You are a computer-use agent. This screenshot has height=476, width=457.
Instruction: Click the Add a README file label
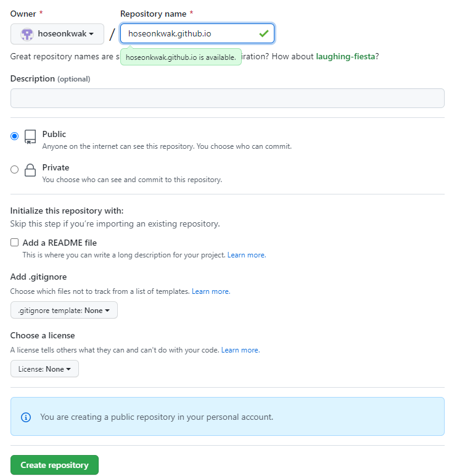[x=60, y=243]
